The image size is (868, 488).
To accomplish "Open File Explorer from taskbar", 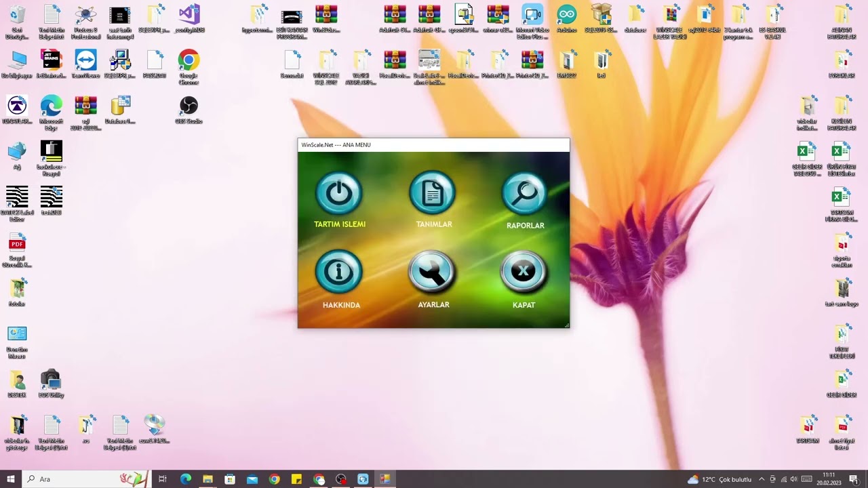I will tap(208, 479).
